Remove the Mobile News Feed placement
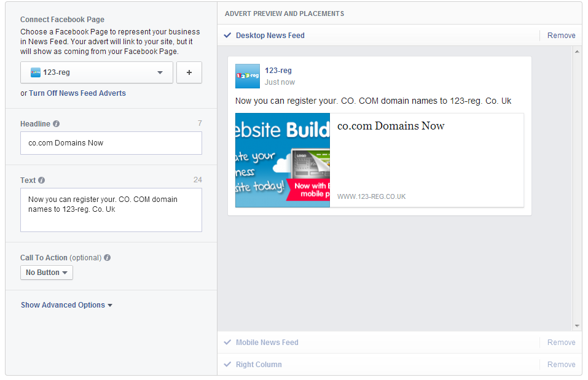 click(x=562, y=342)
